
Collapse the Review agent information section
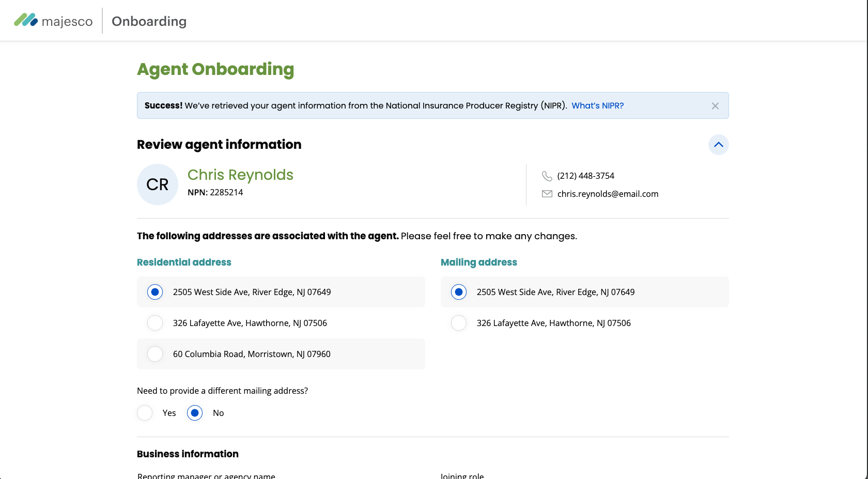718,145
